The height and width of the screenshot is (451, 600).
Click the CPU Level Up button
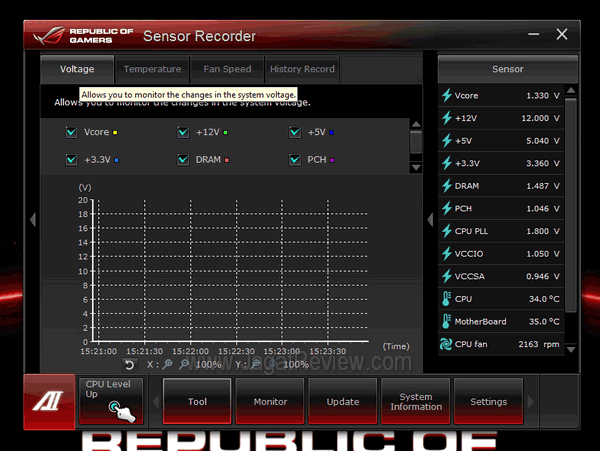(x=111, y=401)
